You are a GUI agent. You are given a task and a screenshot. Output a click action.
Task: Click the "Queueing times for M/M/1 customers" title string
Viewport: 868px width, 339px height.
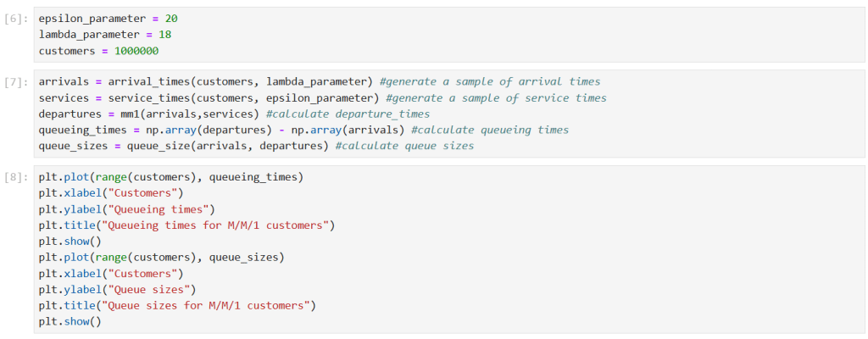coord(215,225)
